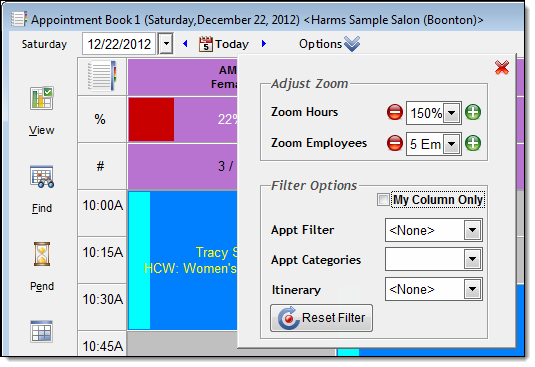Decrease Zoom Employees with the red minus

point(395,143)
